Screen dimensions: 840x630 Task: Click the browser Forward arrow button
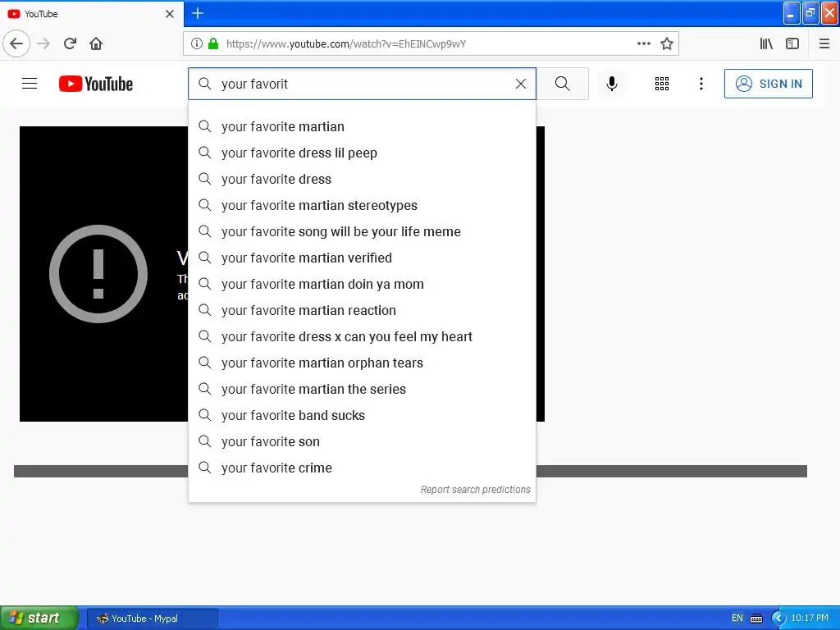pos(43,43)
